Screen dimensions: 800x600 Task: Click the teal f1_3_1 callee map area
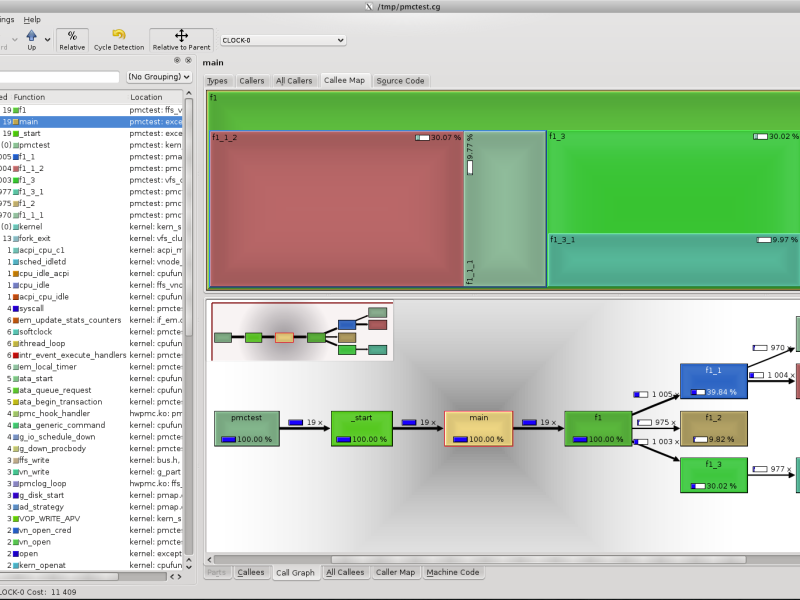[x=673, y=260]
